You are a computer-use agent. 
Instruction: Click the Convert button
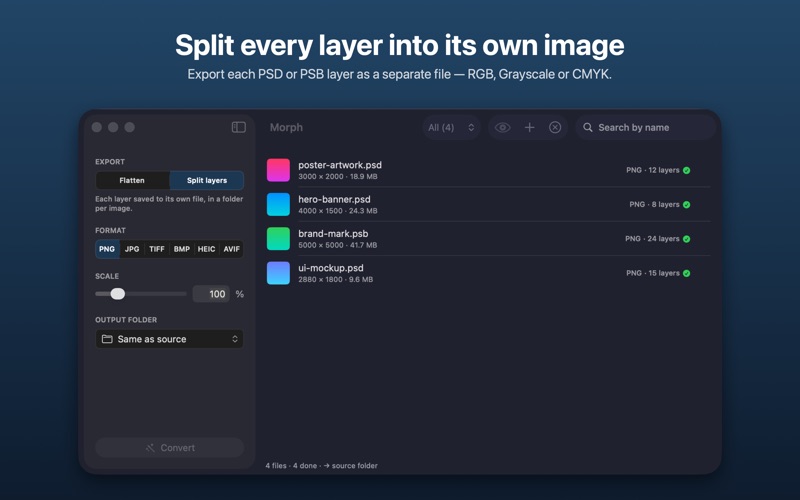pyautogui.click(x=169, y=447)
